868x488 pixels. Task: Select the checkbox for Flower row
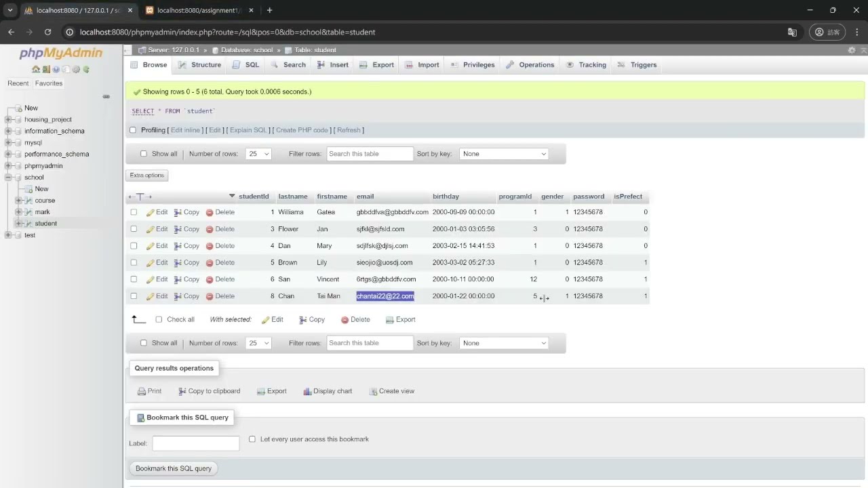[134, 229]
